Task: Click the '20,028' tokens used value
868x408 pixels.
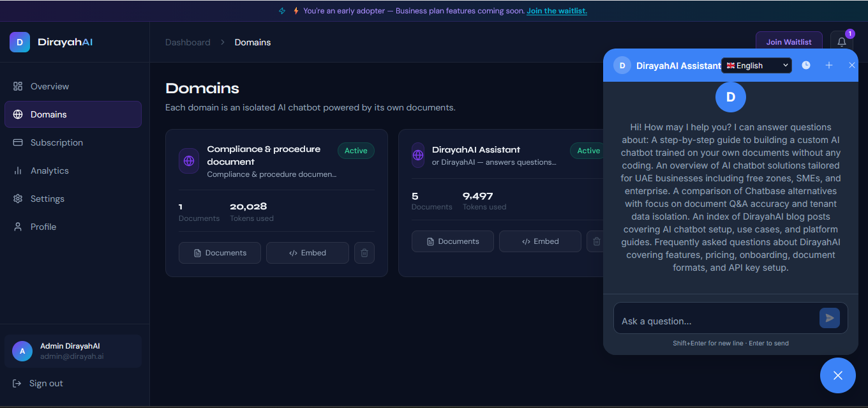Action: point(248,206)
